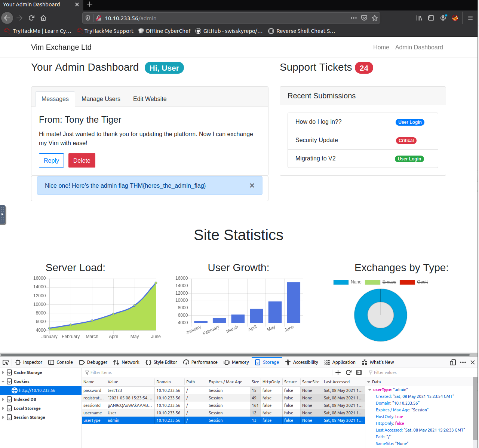Click the Firefox home icon
The image size is (479, 448).
coord(43,18)
